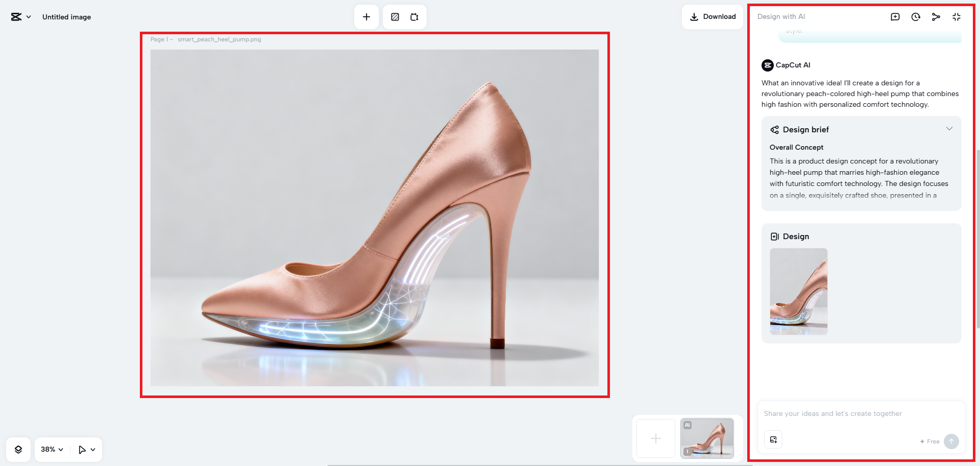This screenshot has width=980, height=466.
Task: Select the generated Design thumbnail
Action: (799, 291)
